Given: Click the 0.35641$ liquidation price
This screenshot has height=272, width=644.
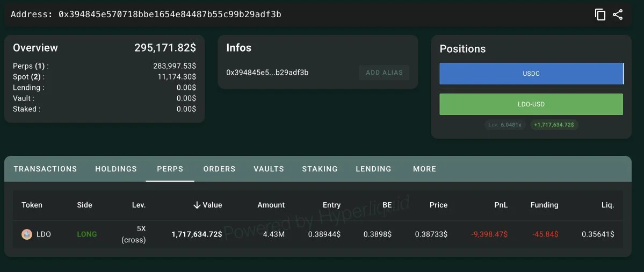Looking at the screenshot, I should click(x=598, y=234).
